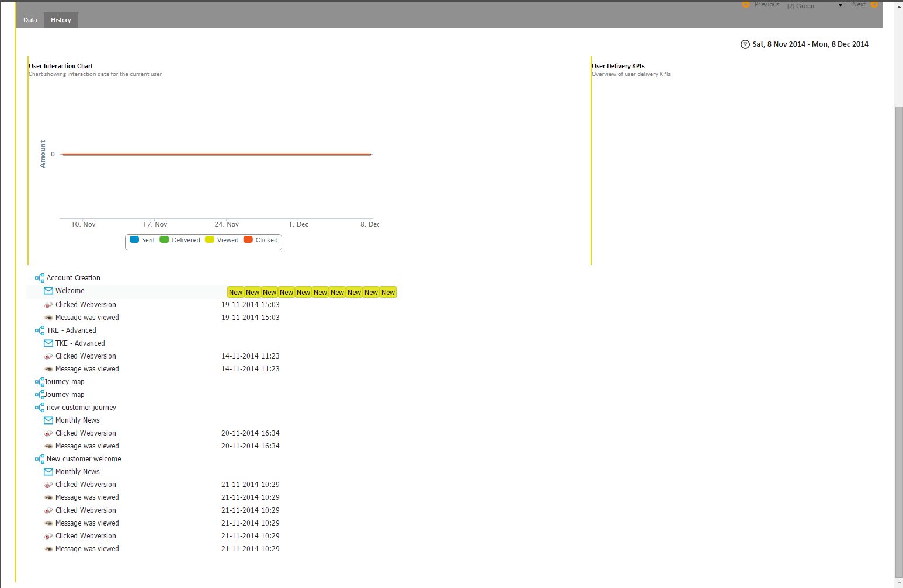Viewport: 903px width, 588px height.
Task: Click the Clicked orange legend swatch
Action: 248,240
